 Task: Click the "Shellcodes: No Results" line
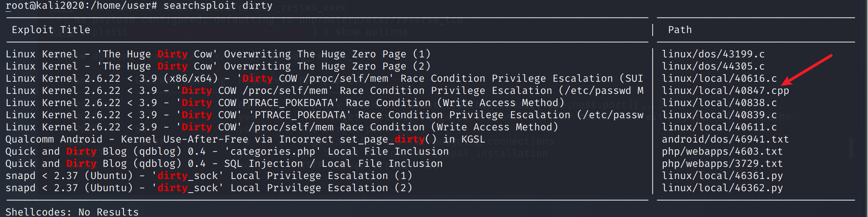72,212
